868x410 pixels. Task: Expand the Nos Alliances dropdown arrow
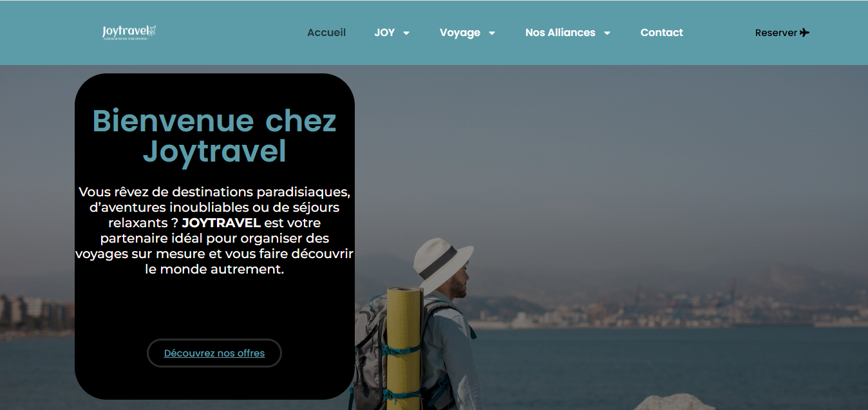click(607, 33)
